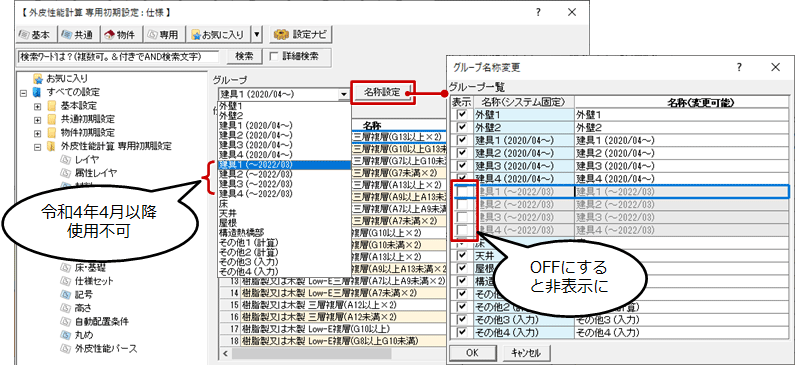Expand the 基本設定 tree node
This screenshot has height=365, width=795.
coord(37,106)
